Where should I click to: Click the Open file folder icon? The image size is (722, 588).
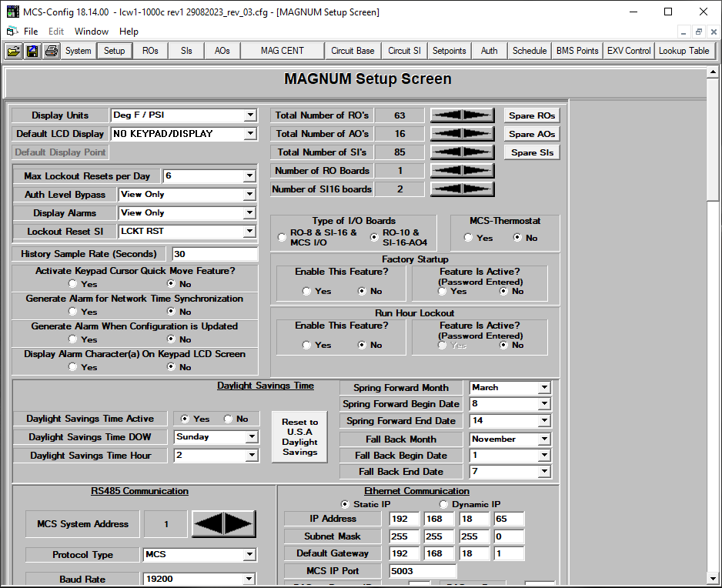click(14, 51)
